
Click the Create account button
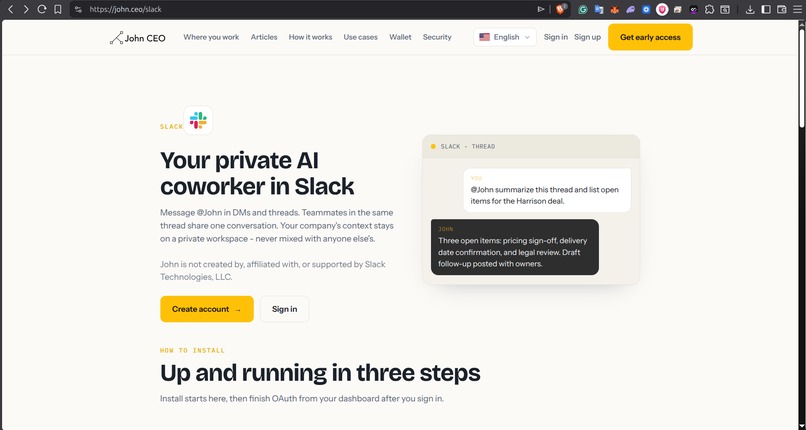(207, 309)
